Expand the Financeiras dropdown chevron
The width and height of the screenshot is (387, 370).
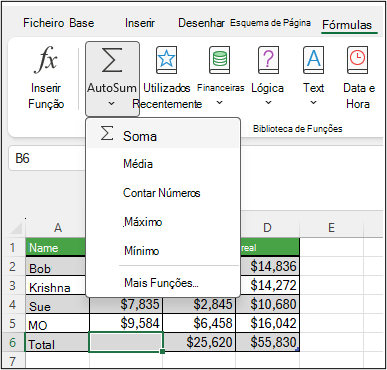219,102
